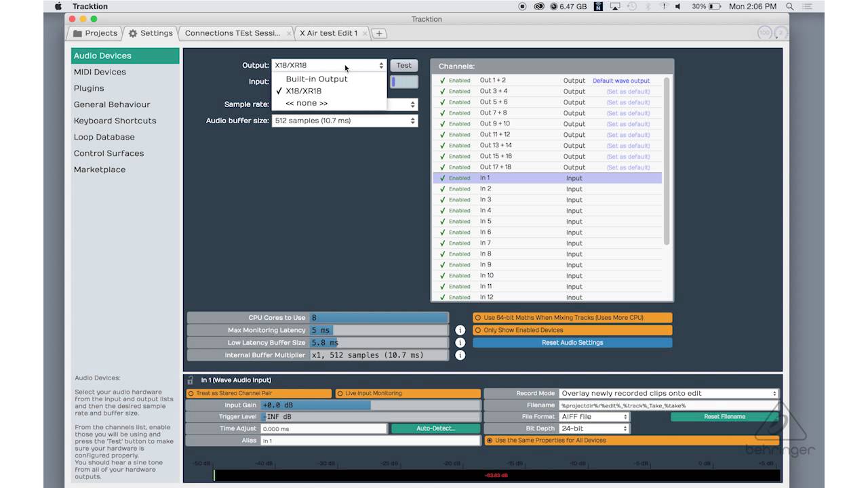
Task: Click the folder icon on Projects tab
Action: pyautogui.click(x=77, y=33)
